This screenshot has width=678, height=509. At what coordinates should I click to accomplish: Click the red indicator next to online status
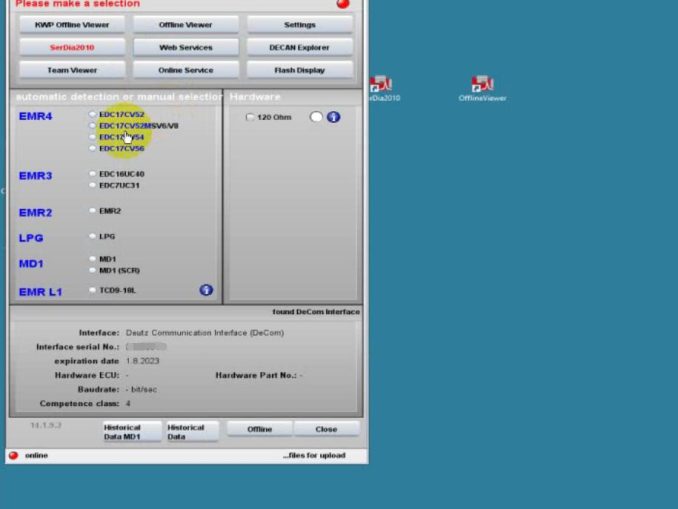coord(13,455)
